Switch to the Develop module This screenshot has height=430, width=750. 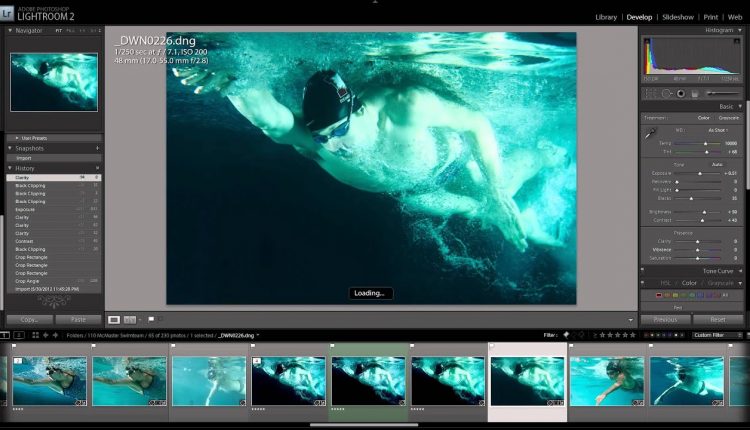click(639, 17)
